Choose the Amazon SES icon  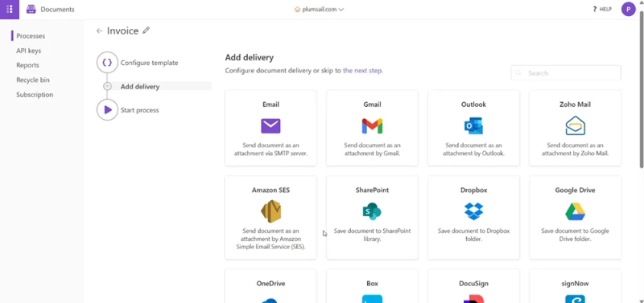270,211
